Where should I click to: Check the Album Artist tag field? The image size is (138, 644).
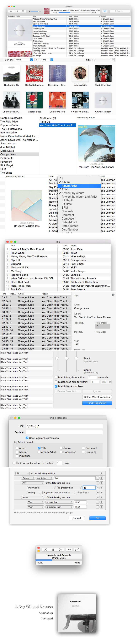pos(39,452)
